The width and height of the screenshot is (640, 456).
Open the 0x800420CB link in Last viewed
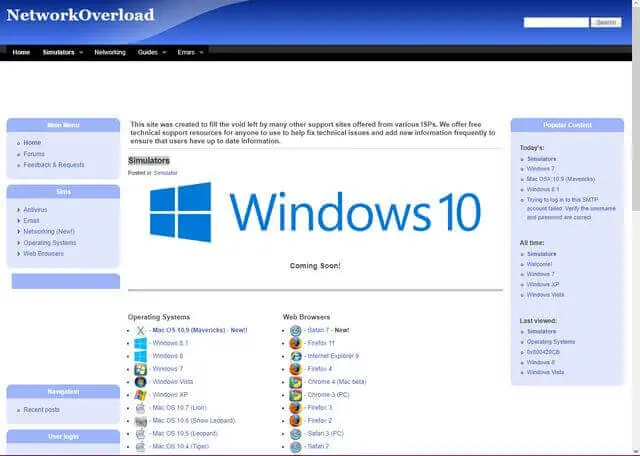[x=543, y=352]
